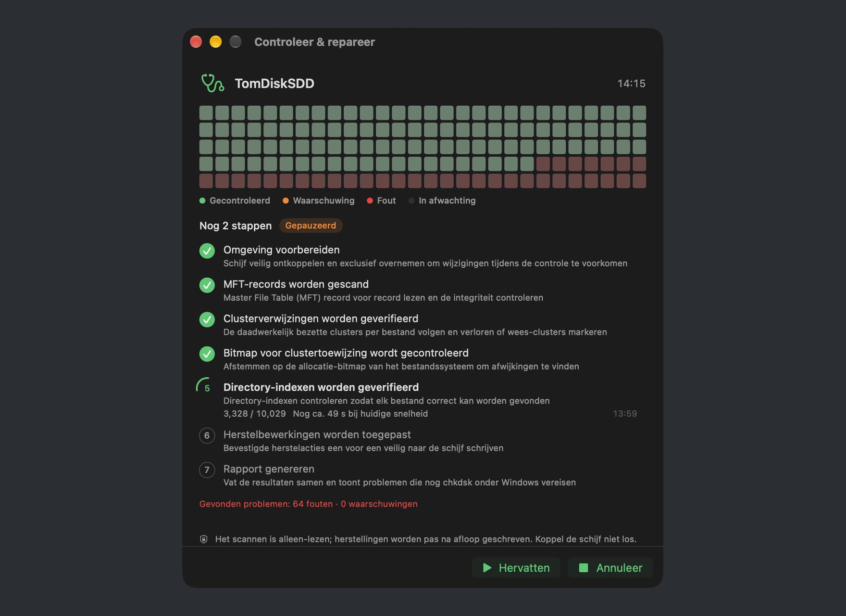Viewport: 846px width, 616px height.
Task: Click the orange Waarschuwing legend dot
Action: pos(286,201)
